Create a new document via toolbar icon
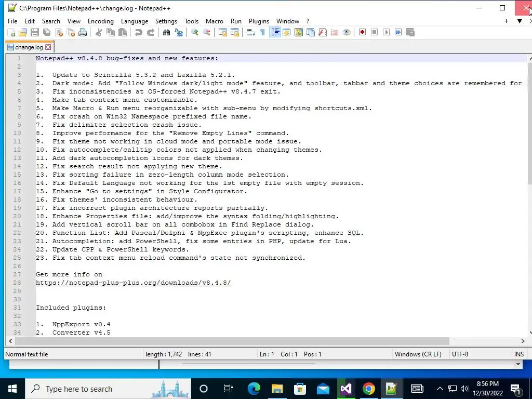The height and width of the screenshot is (399, 532). click(11, 33)
